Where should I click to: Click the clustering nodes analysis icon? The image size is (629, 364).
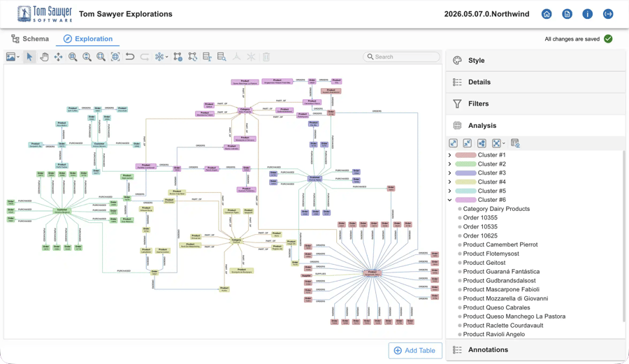482,143
